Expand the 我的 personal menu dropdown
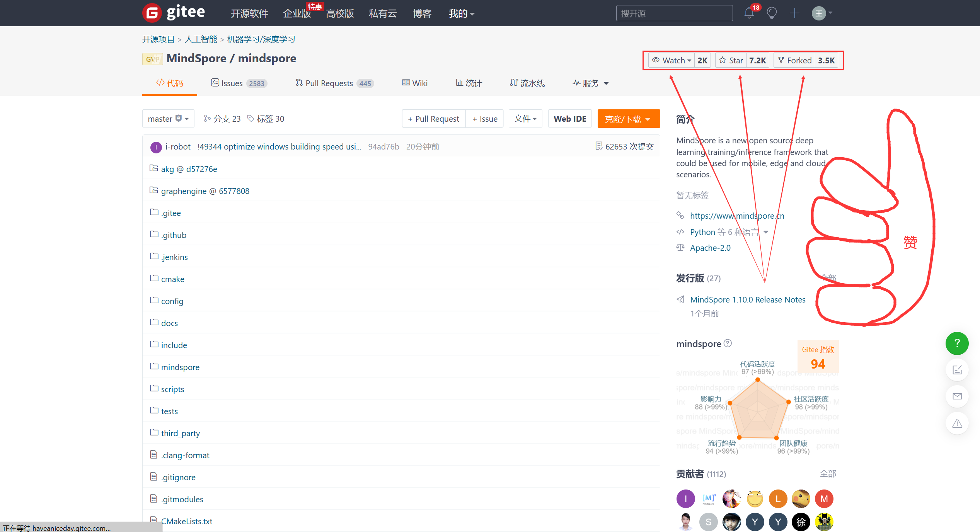The width and height of the screenshot is (980, 532). pyautogui.click(x=462, y=13)
